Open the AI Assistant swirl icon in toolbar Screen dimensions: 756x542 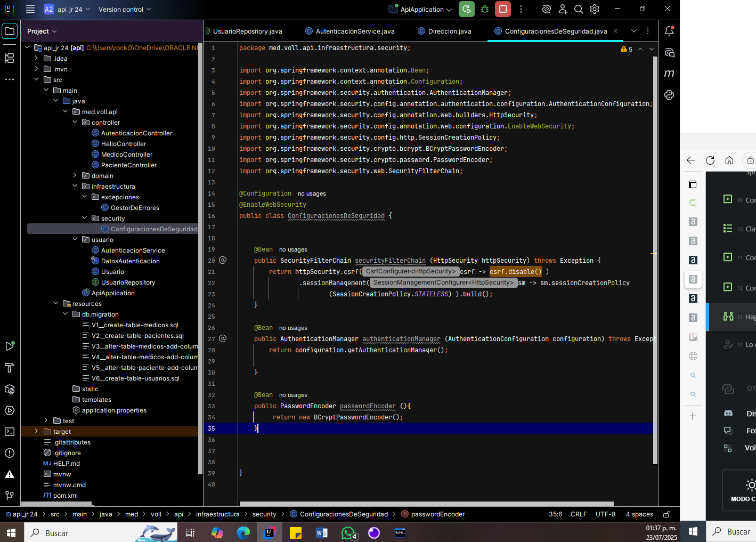pyautogui.click(x=547, y=9)
